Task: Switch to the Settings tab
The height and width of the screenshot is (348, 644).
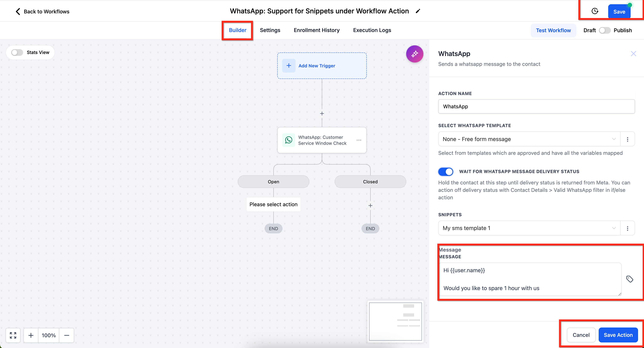Action: [x=270, y=30]
